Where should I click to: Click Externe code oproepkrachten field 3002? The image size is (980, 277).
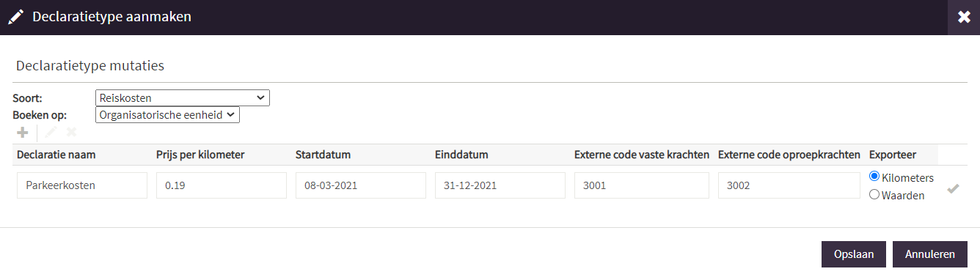[x=789, y=185]
